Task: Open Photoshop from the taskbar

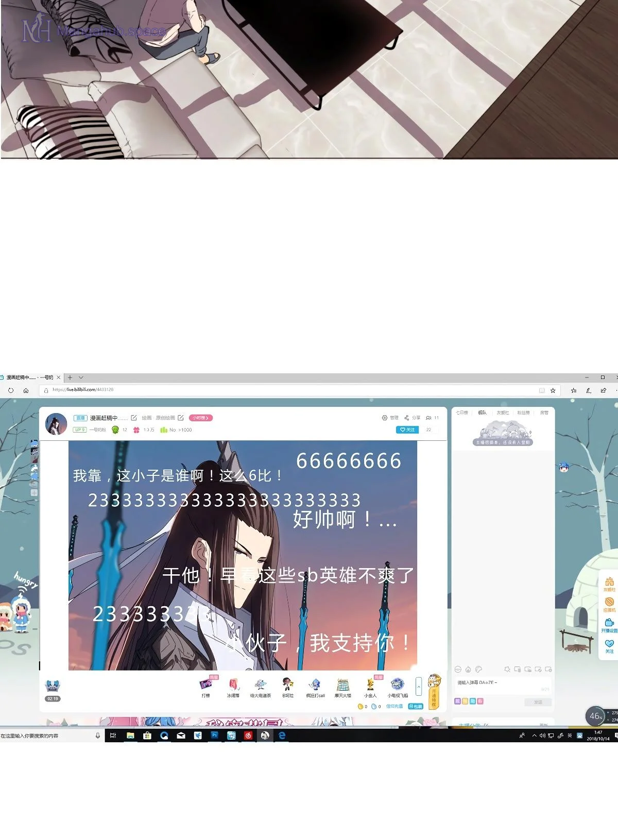Action: pyautogui.click(x=214, y=735)
